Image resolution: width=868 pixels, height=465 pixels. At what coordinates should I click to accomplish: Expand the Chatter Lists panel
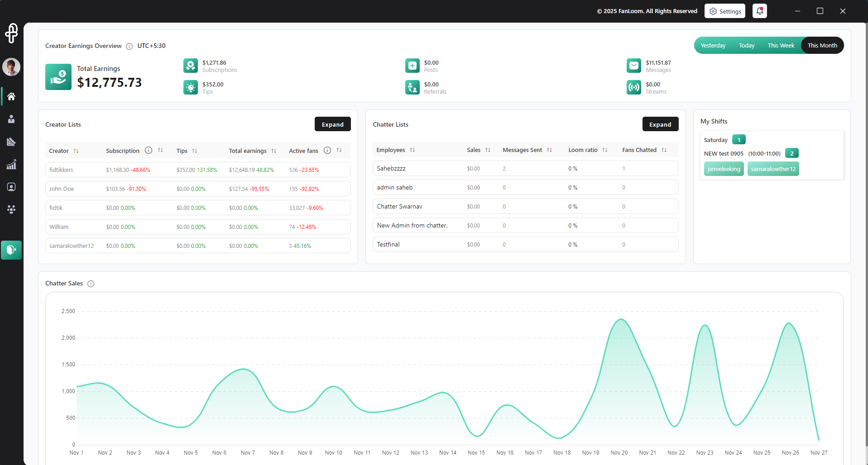coord(660,124)
